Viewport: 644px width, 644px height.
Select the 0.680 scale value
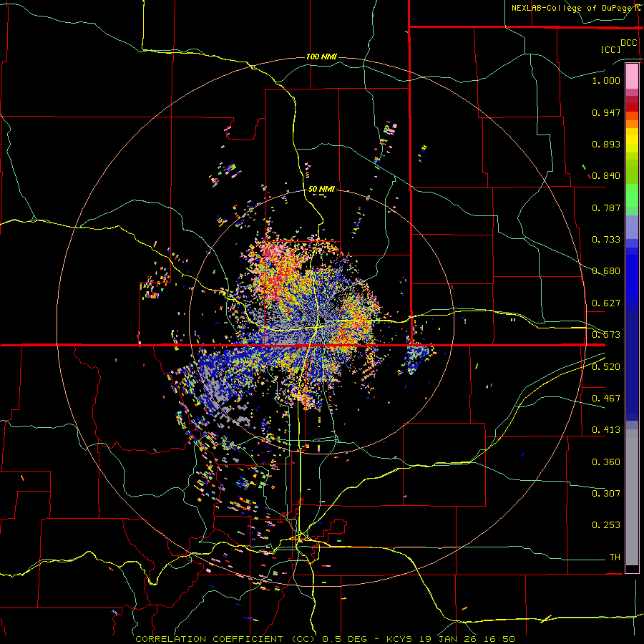point(606,271)
